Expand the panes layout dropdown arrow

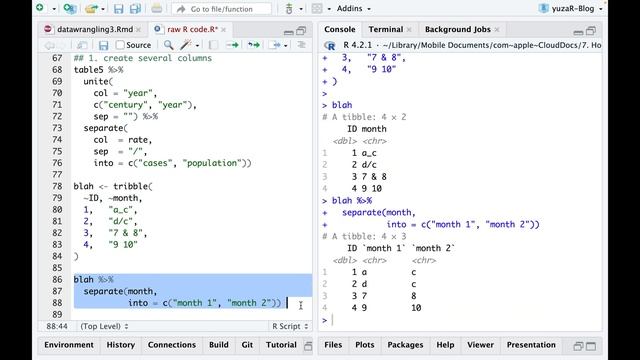point(329,9)
